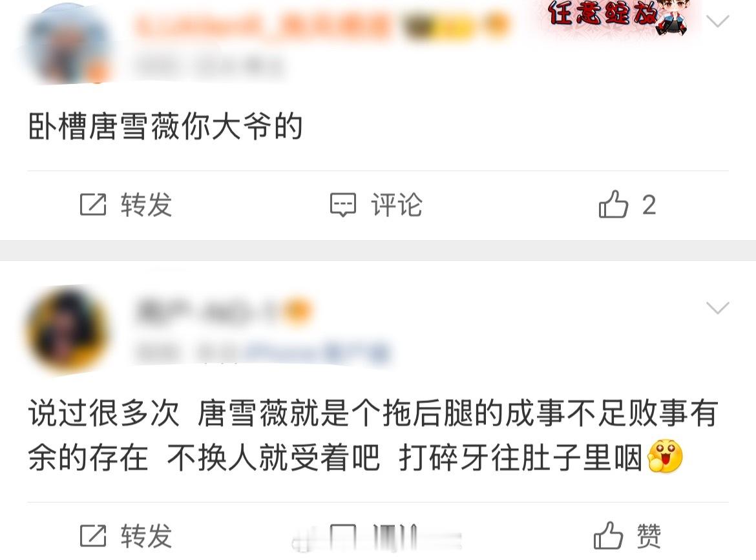
Task: Tap the repost icon on second post
Action: (93, 536)
